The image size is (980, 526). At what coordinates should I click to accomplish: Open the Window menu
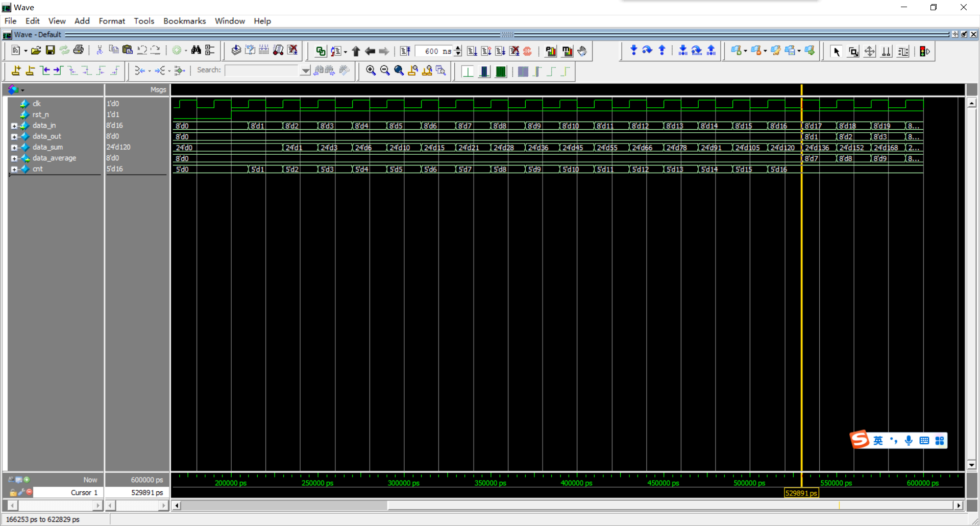pos(230,21)
